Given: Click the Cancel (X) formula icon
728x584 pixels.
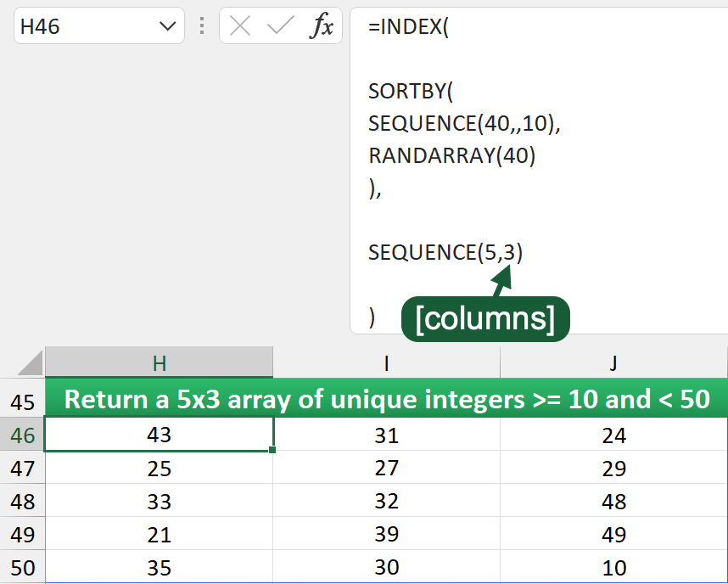Looking at the screenshot, I should [x=240, y=26].
